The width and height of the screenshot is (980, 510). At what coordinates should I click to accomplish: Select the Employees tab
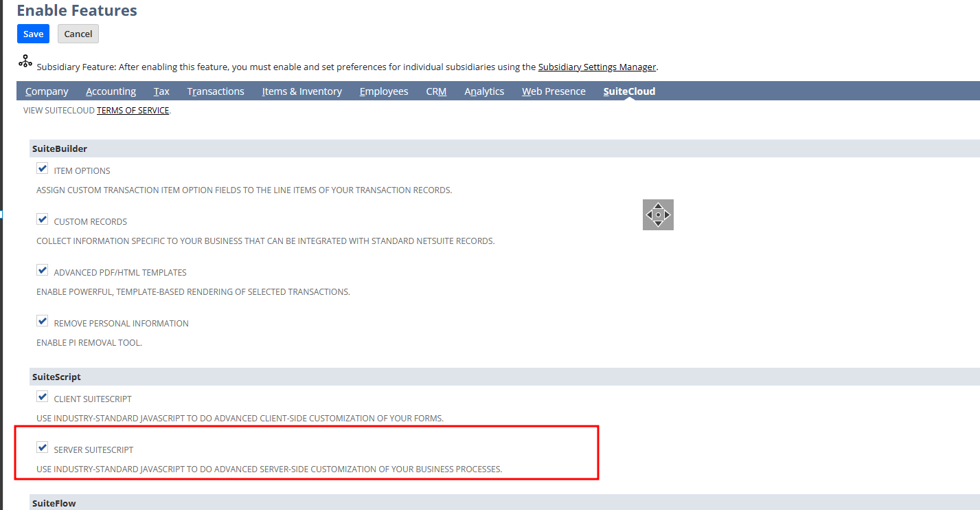point(384,91)
